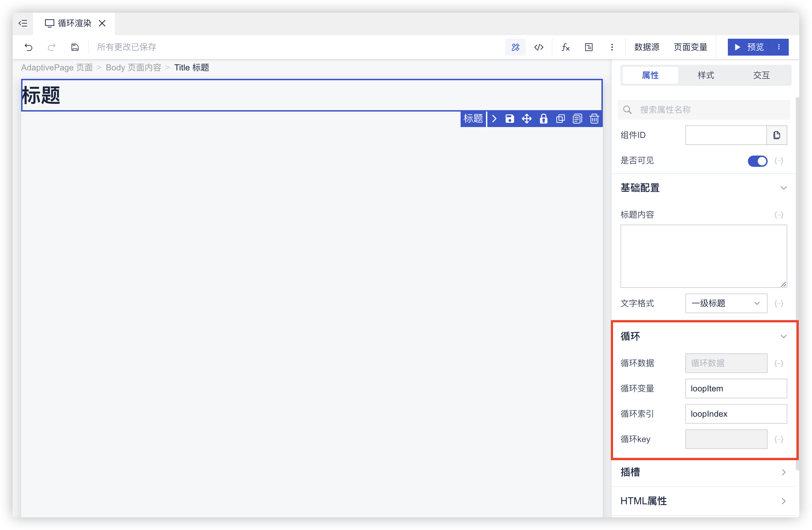Open the 数据源 data source link
Image resolution: width=812 pixels, height=530 pixels.
647,47
